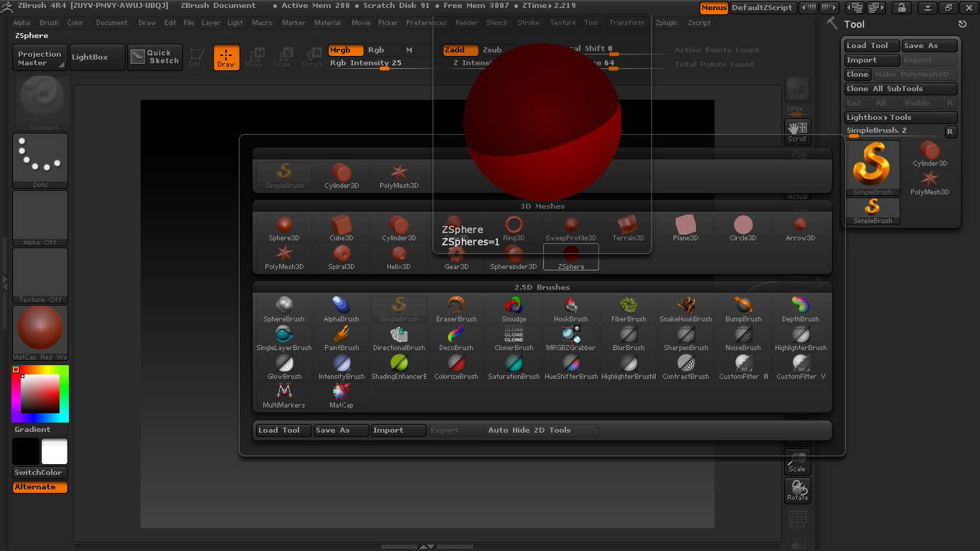The height and width of the screenshot is (551, 980).
Task: Open the Standard brush picker thumbnail
Action: click(x=43, y=103)
